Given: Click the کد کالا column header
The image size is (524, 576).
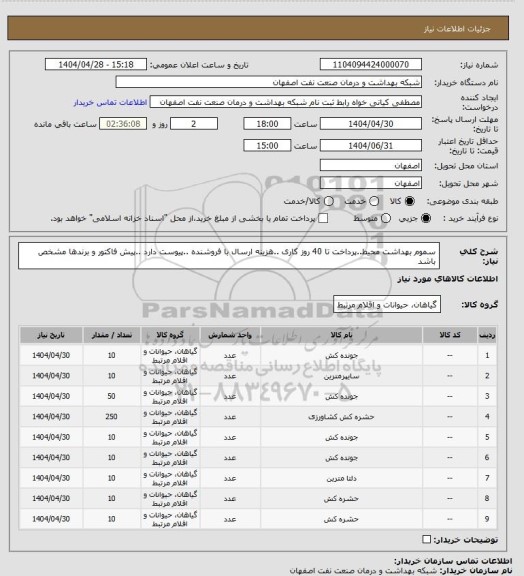Looking at the screenshot, I should pos(450,335).
